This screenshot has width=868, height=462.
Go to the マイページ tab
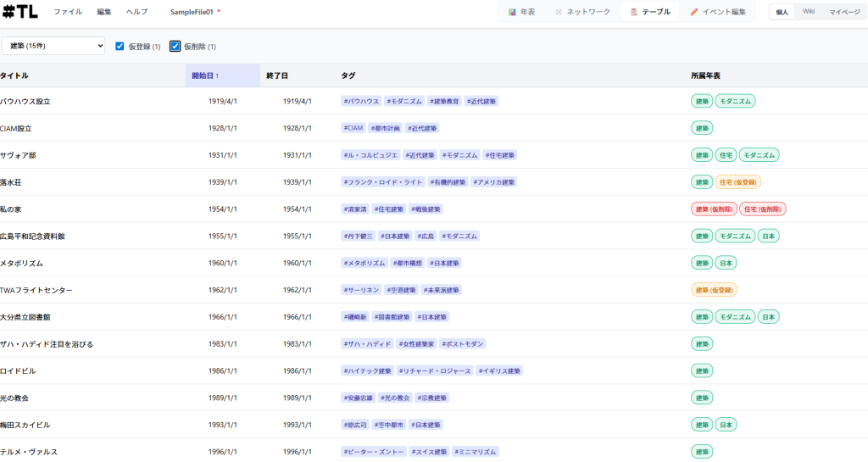[x=843, y=12]
